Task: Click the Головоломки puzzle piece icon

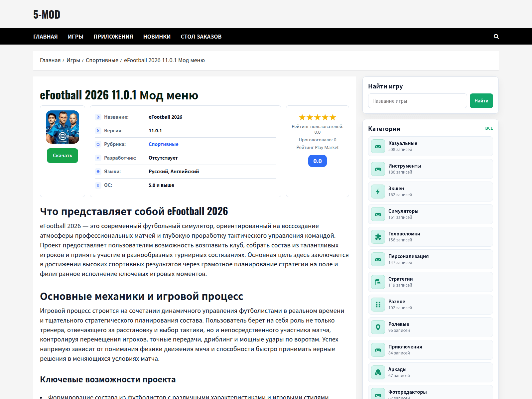Action: 378,237
